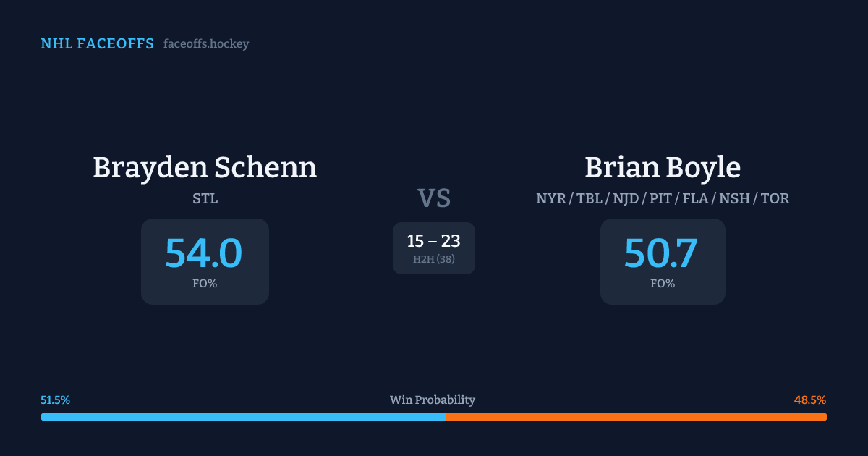Select the Brian Boyle player name
Screen dimensions: 868x456
pos(663,167)
